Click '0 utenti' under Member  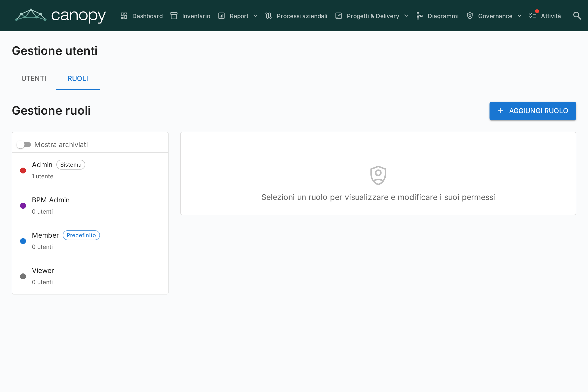click(42, 247)
